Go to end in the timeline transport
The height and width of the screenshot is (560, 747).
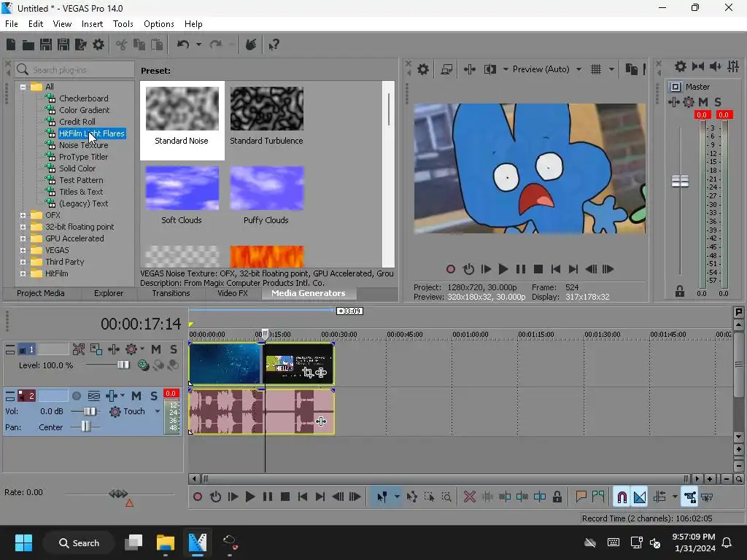pyautogui.click(x=320, y=497)
